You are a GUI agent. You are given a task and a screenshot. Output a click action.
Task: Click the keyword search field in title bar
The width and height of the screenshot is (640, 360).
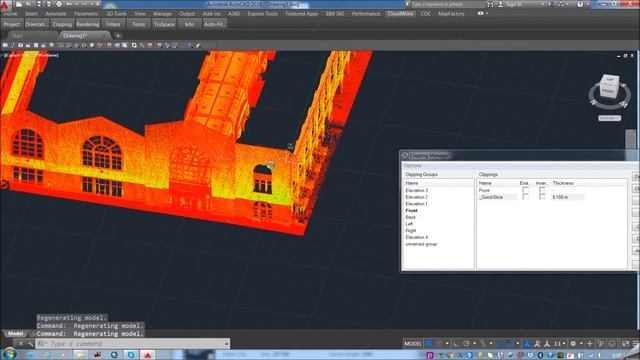point(447,4)
